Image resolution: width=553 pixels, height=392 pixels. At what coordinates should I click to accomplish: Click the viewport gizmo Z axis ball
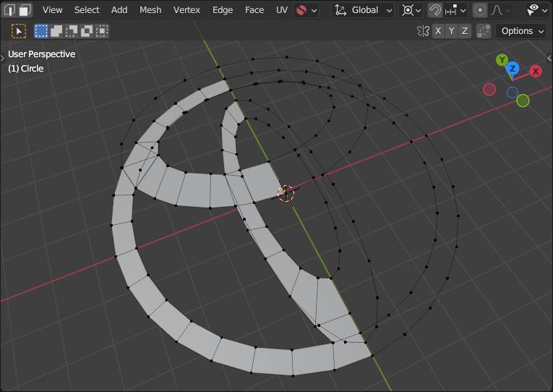click(x=513, y=69)
